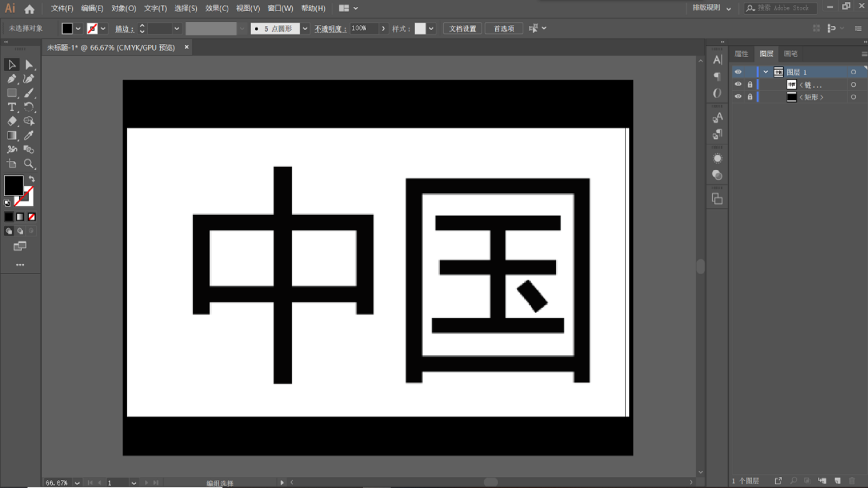Open the 效果(C) menu

[217, 8]
